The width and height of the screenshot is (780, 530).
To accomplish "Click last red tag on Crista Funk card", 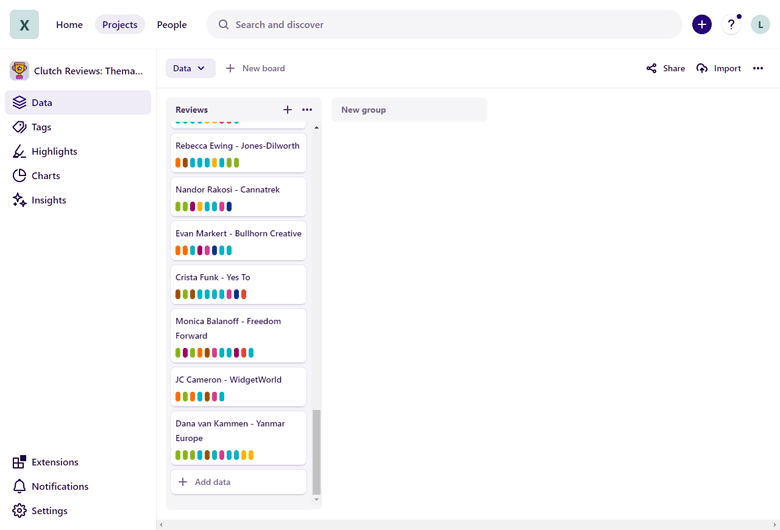I will [244, 294].
